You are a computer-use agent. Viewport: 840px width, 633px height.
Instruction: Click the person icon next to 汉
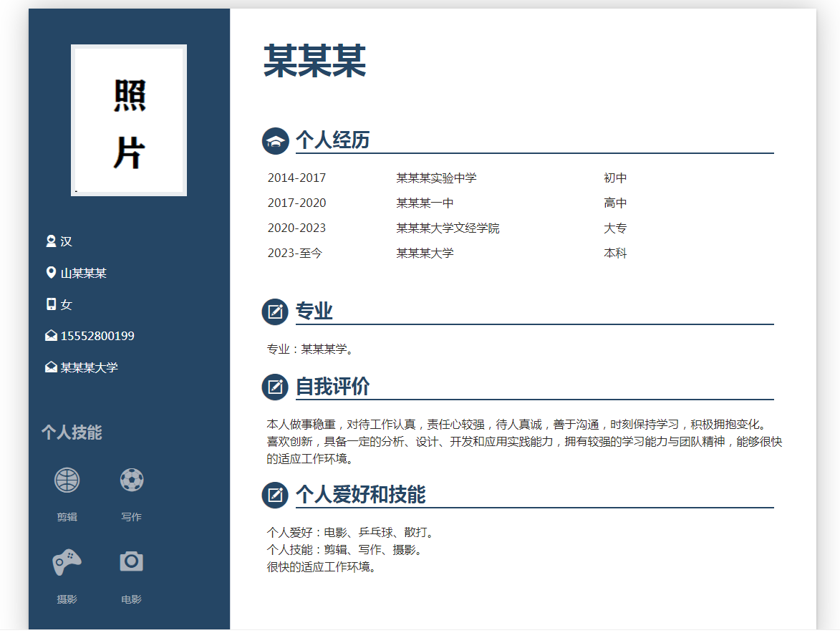click(x=51, y=241)
